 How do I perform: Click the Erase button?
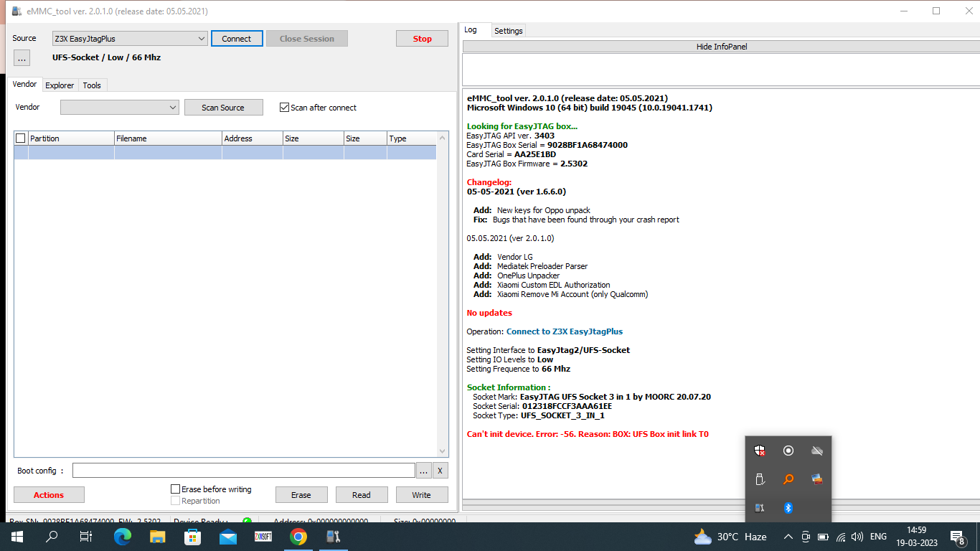click(301, 495)
